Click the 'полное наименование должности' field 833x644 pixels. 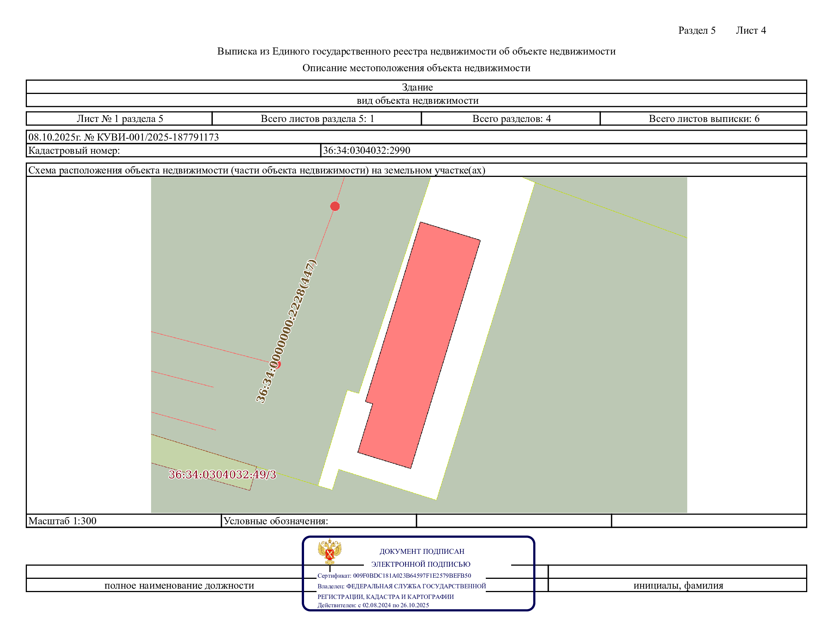[x=179, y=585]
